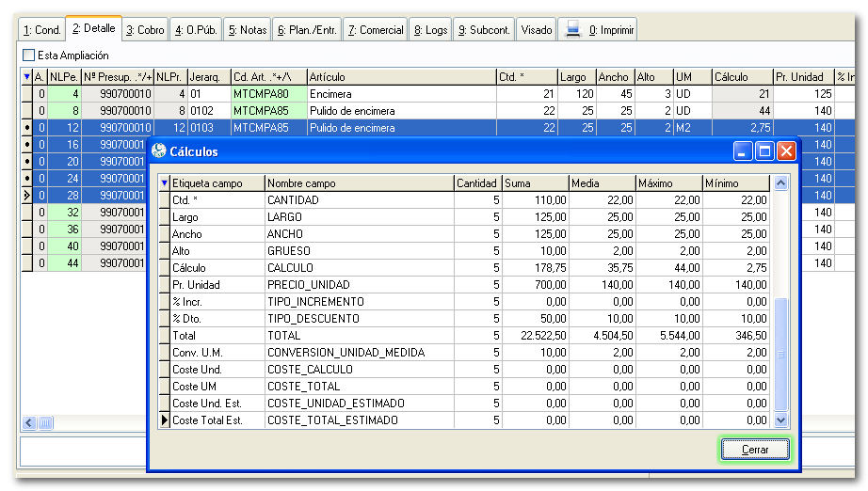Click the Artículo column header in the main grid
The height and width of the screenshot is (491, 868).
[x=401, y=77]
